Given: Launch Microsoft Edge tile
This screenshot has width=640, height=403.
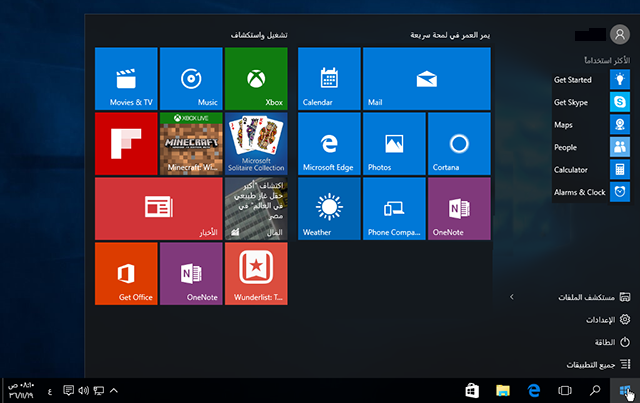Looking at the screenshot, I should click(x=329, y=144).
